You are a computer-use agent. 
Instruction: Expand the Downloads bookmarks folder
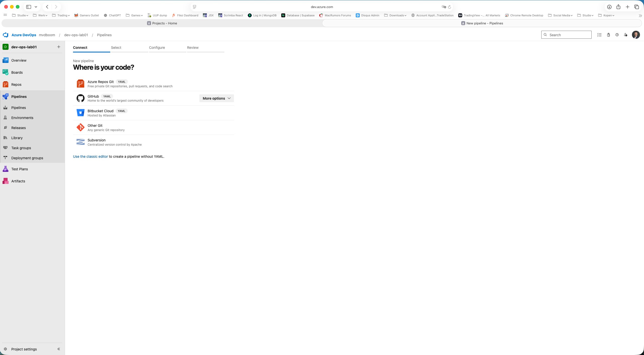pyautogui.click(x=396, y=15)
